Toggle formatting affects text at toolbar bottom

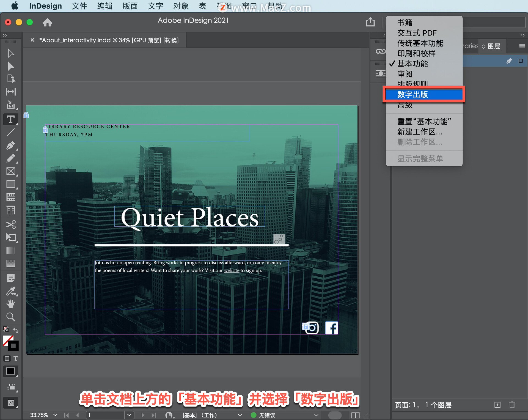tap(16, 358)
